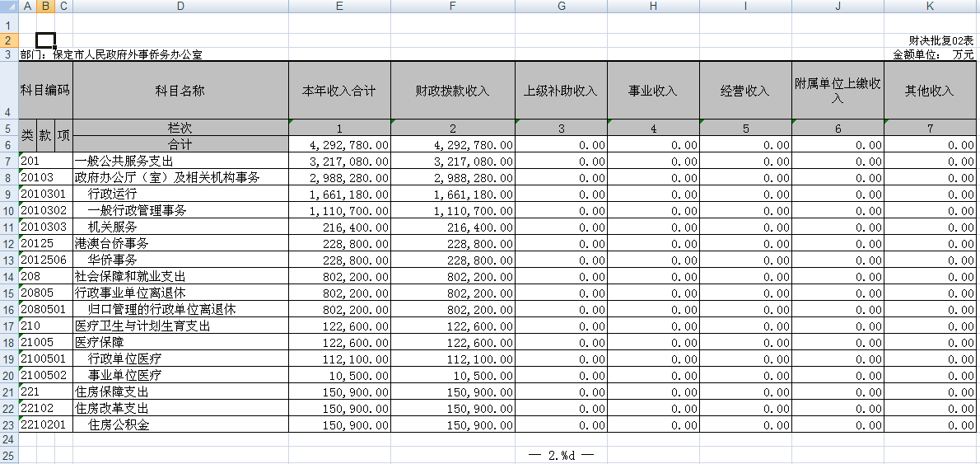Image resolution: width=980 pixels, height=464 pixels.
Task: Select the 本年收入合计 header cell
Action: tap(339, 91)
